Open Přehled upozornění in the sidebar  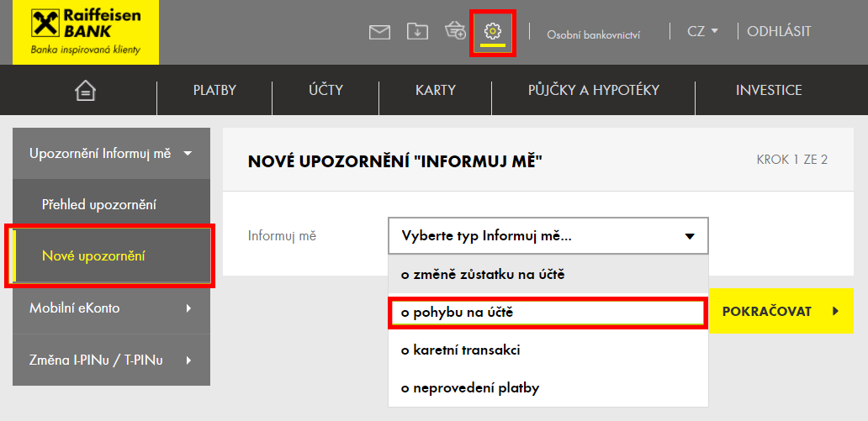point(99,205)
